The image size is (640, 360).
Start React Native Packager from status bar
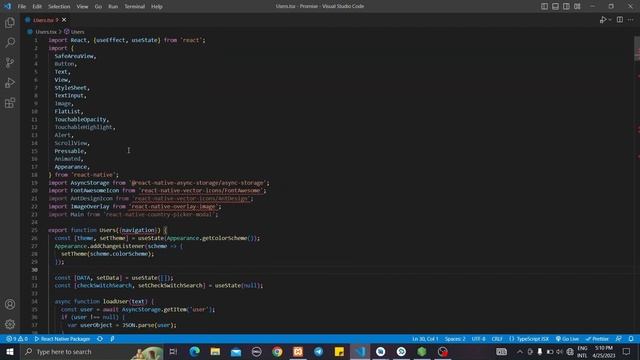[62, 339]
